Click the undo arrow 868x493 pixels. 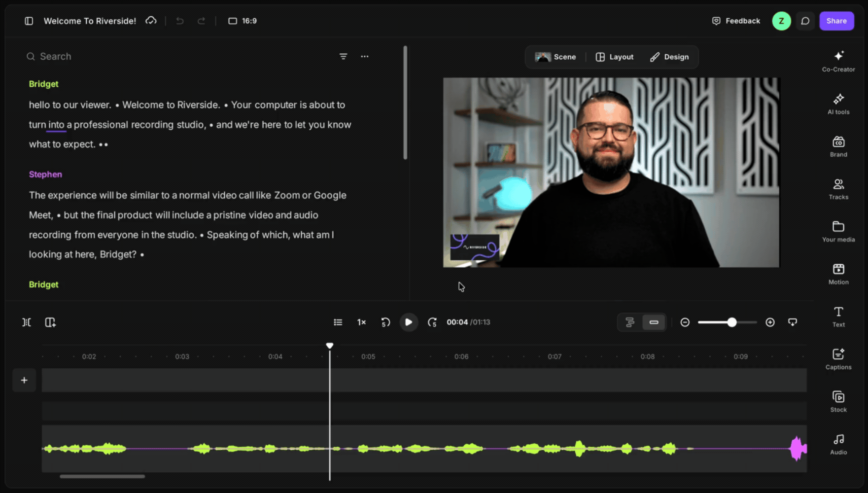(180, 21)
